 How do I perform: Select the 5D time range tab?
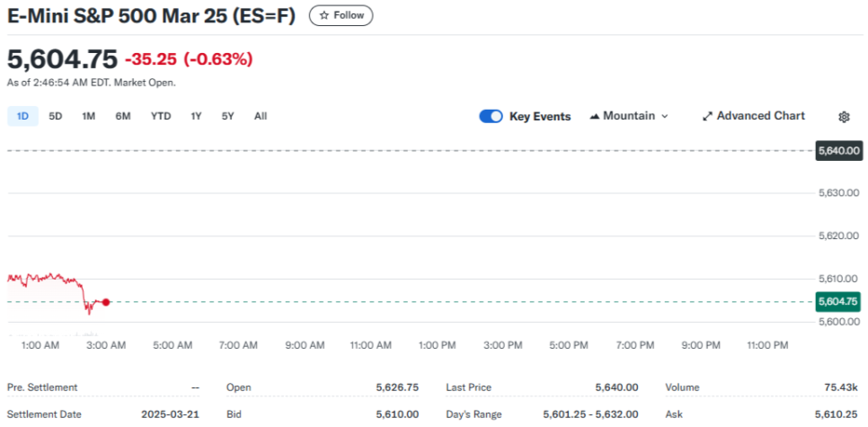coord(56,116)
